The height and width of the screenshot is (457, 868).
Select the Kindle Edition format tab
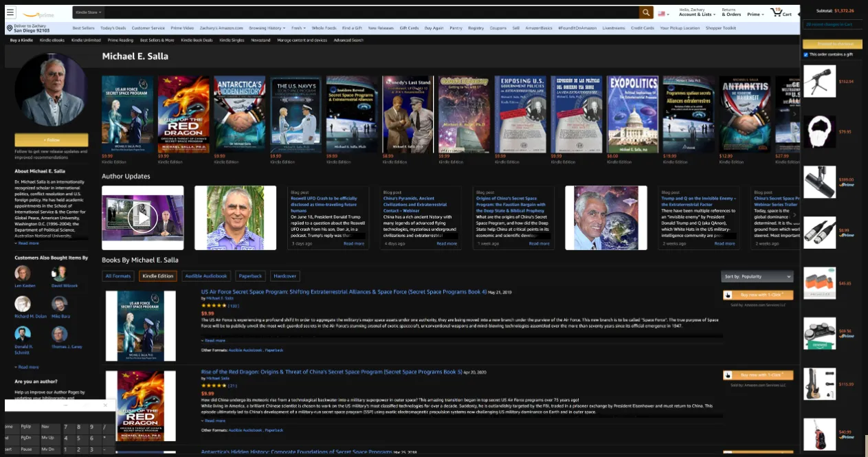pos(157,276)
